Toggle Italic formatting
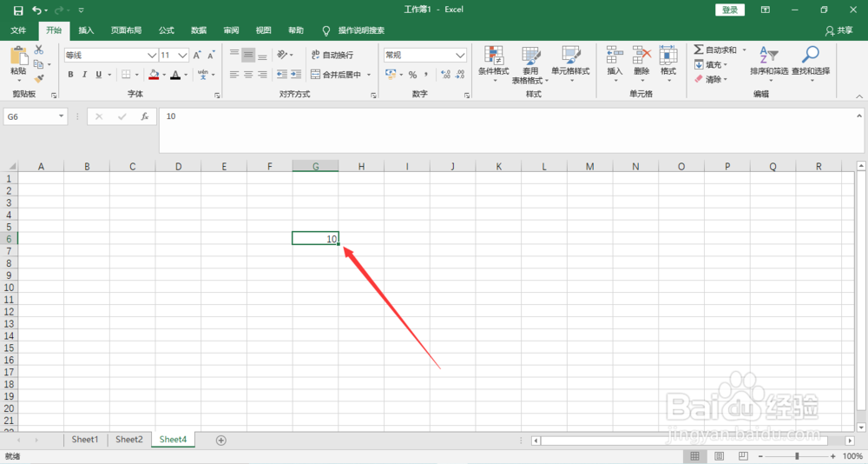This screenshot has height=464, width=868. [x=84, y=74]
